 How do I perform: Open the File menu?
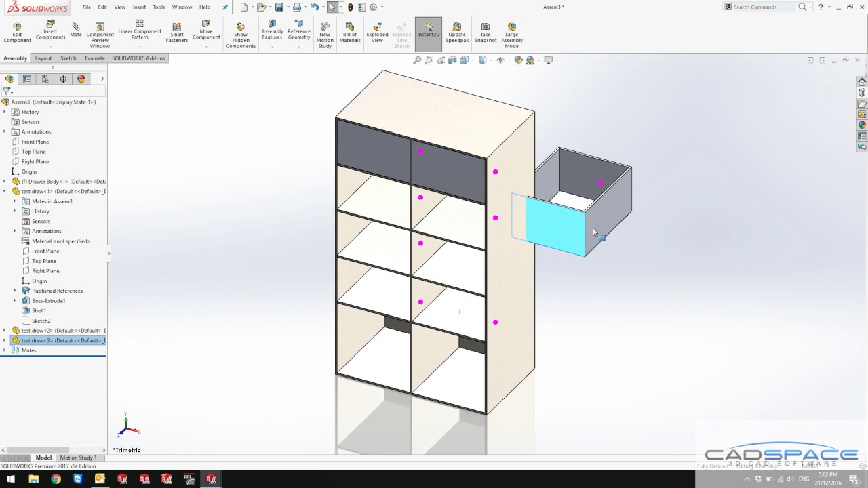click(87, 7)
